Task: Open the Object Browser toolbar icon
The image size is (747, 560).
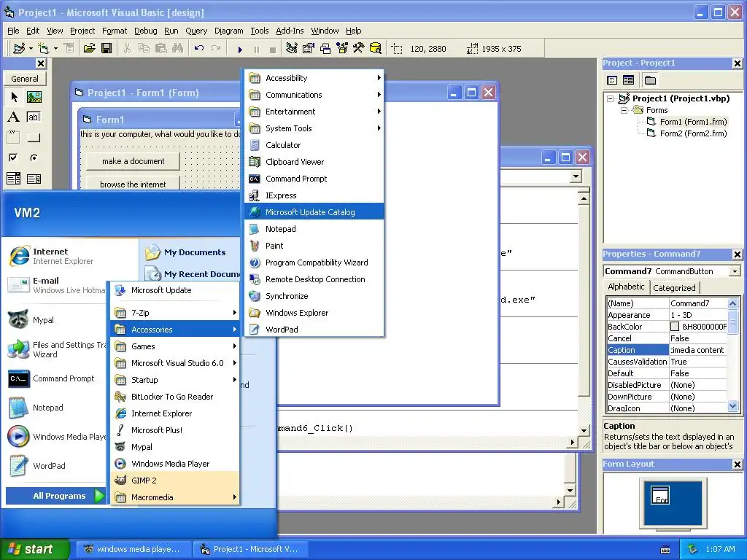Action: pyautogui.click(x=342, y=48)
